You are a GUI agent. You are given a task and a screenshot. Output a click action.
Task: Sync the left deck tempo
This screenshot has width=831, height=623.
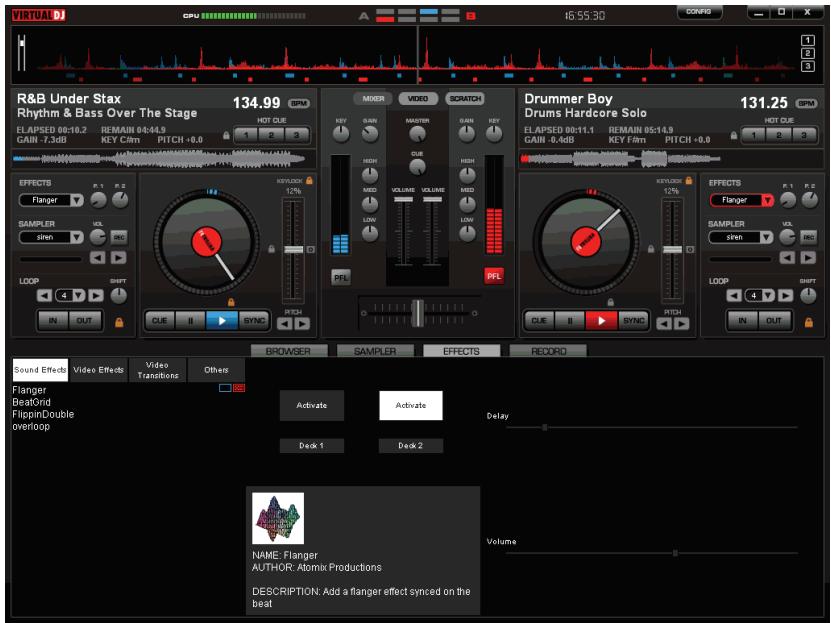click(254, 321)
